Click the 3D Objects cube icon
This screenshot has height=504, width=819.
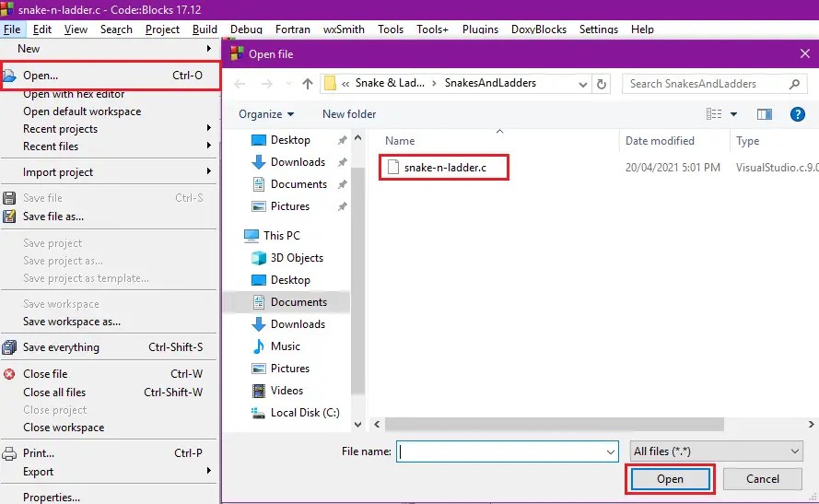pos(259,258)
